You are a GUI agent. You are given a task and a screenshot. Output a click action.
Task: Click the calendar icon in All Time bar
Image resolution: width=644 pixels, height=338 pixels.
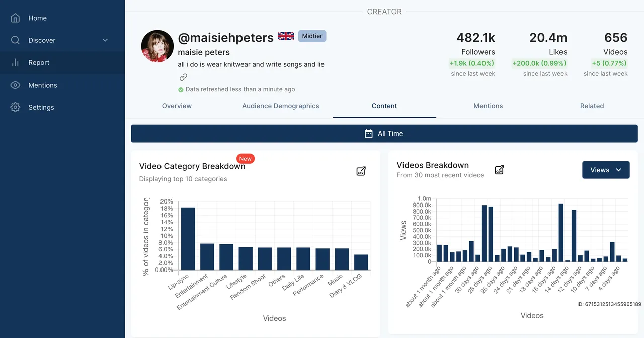(369, 133)
